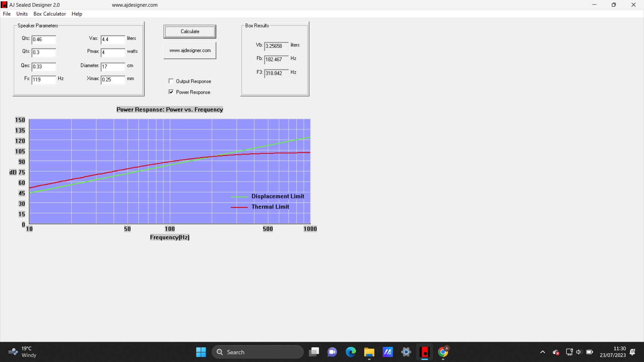Open the notifications bell icon
The image size is (644, 362).
tap(633, 352)
